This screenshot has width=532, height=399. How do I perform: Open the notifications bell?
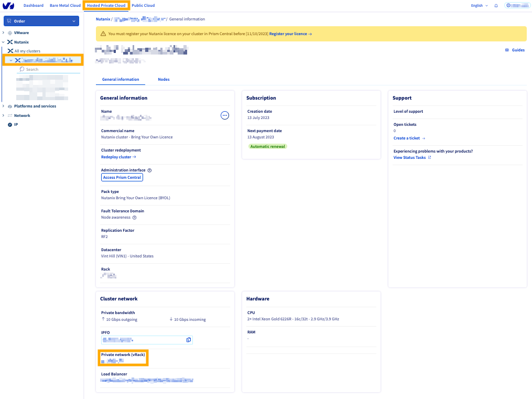(x=496, y=6)
